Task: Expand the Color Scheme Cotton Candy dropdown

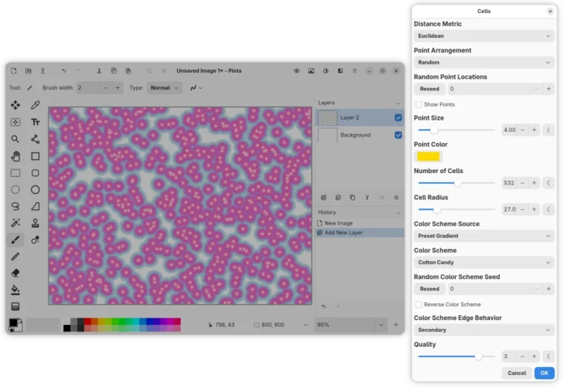Action: (x=483, y=262)
